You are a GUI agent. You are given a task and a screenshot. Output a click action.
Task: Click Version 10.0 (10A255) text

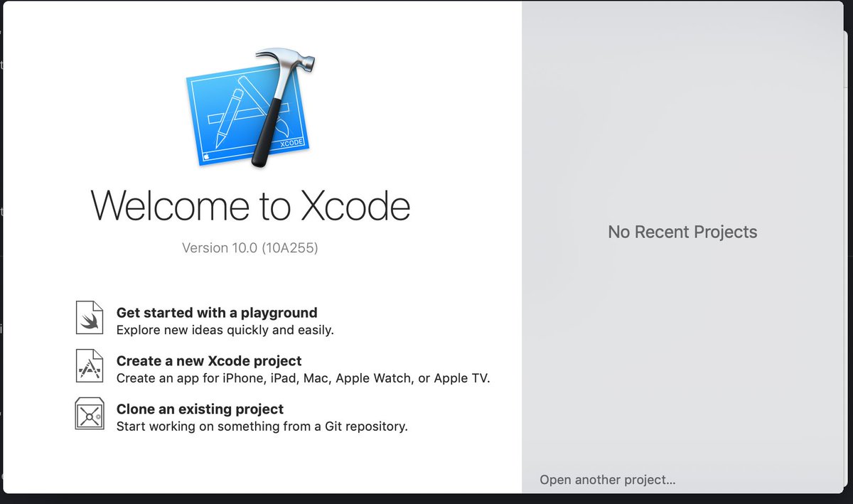point(250,248)
